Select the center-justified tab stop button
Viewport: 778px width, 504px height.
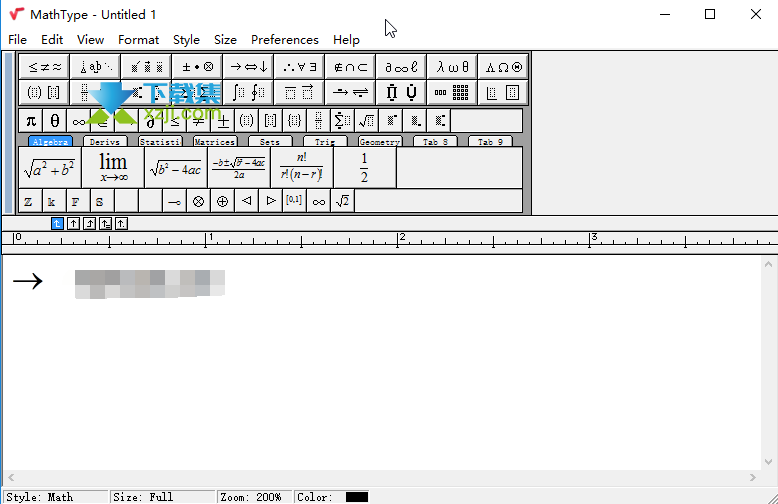coord(73,224)
